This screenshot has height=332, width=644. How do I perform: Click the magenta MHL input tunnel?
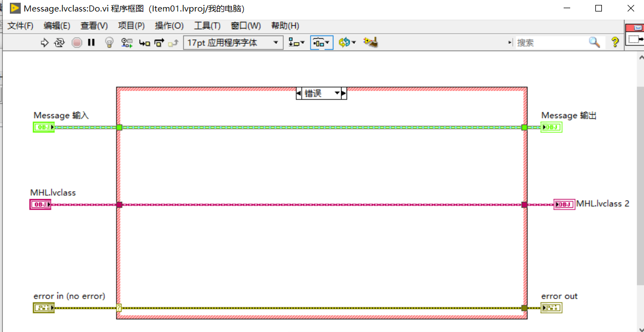[119, 204]
